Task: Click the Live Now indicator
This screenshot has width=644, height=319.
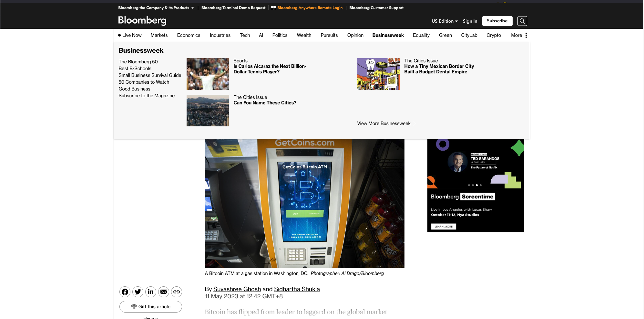Action: 130,35
